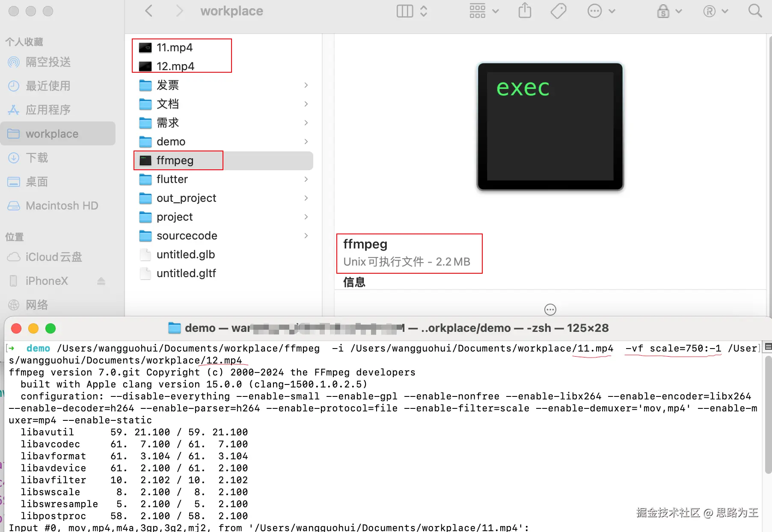The width and height of the screenshot is (772, 532).
Task: Select the 文档 folder
Action: click(x=223, y=104)
